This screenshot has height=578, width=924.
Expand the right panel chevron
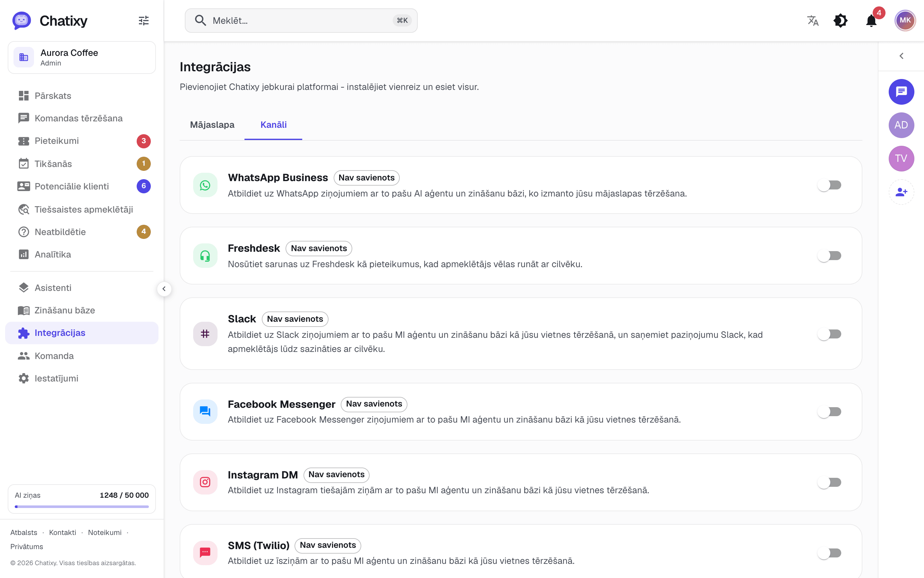[901, 56]
